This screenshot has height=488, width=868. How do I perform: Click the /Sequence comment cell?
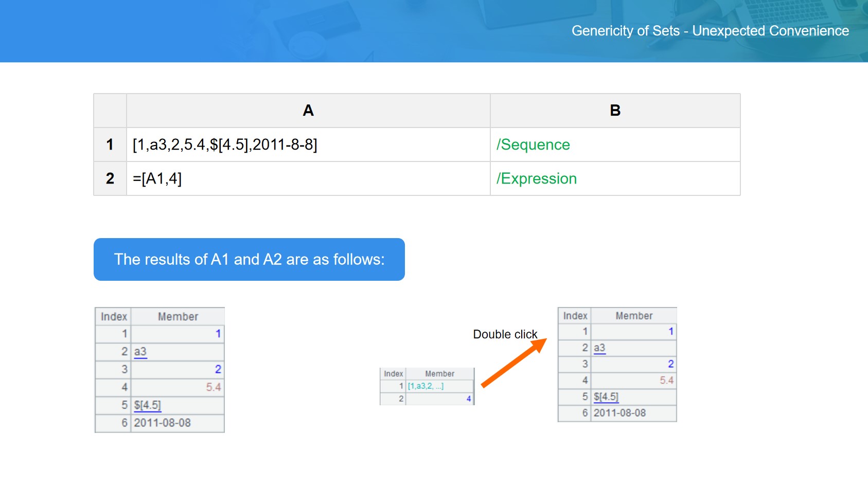(614, 144)
